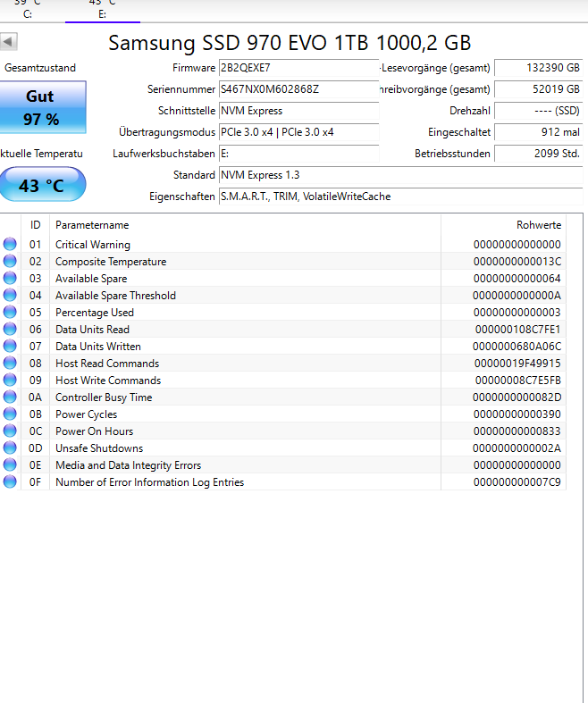Click status orb for Error Information Log Entries
Screen dimensions: 588x703
coord(10,482)
